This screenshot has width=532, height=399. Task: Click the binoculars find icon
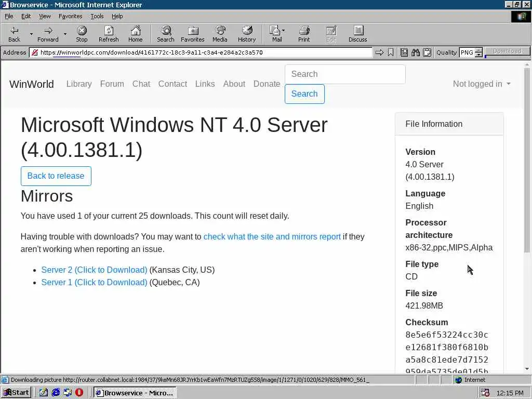pyautogui.click(x=416, y=52)
